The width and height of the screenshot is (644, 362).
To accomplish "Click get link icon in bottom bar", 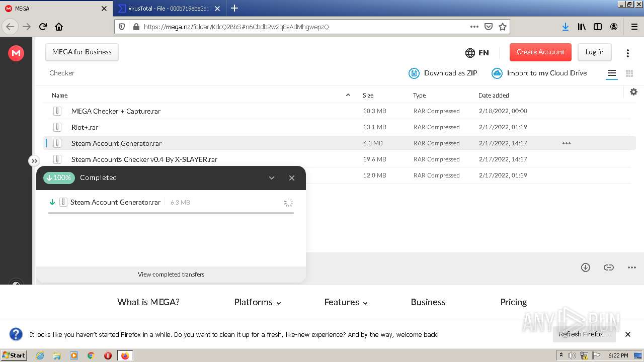I will click(x=609, y=267).
